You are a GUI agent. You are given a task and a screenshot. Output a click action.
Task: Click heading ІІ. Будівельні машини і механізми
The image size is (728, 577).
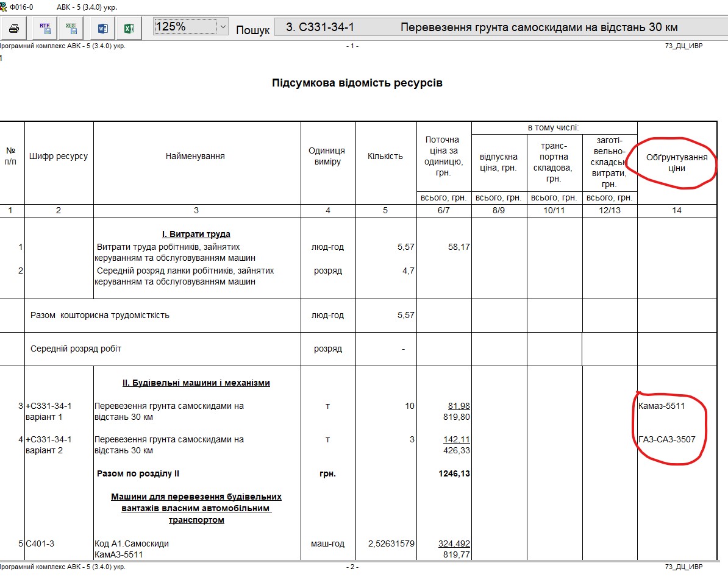point(196,383)
